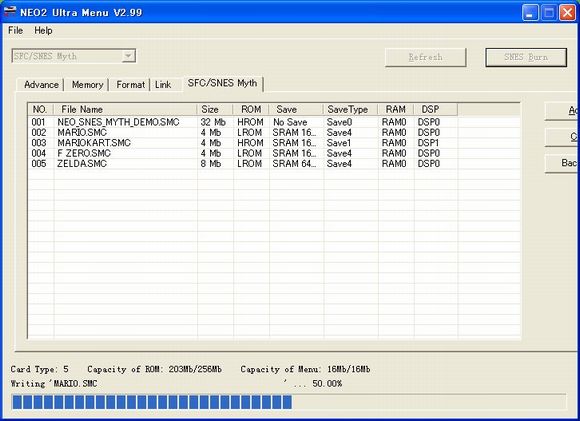Click the Writing 'MARIO.SMC status text
The height and width of the screenshot is (421, 580).
[x=54, y=384]
